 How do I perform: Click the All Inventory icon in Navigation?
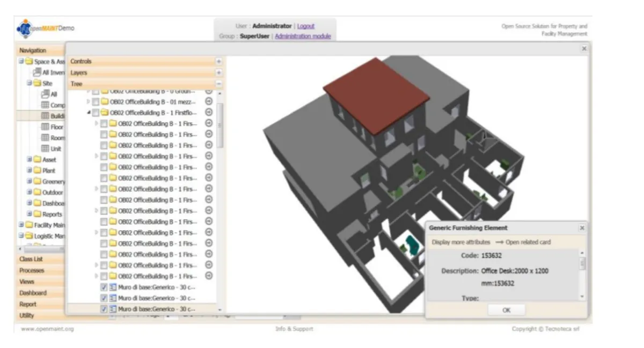pyautogui.click(x=37, y=72)
